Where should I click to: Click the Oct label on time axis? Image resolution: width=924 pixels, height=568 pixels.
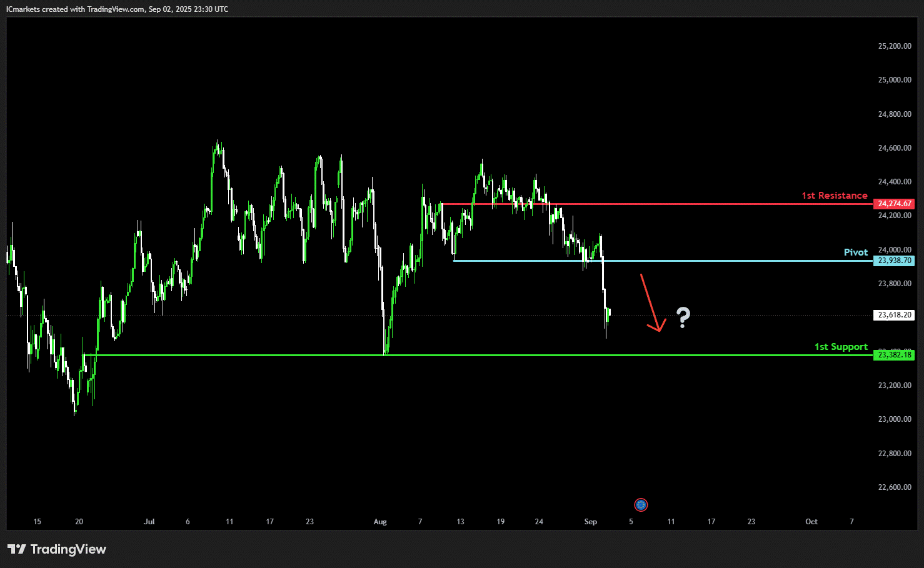[811, 522]
